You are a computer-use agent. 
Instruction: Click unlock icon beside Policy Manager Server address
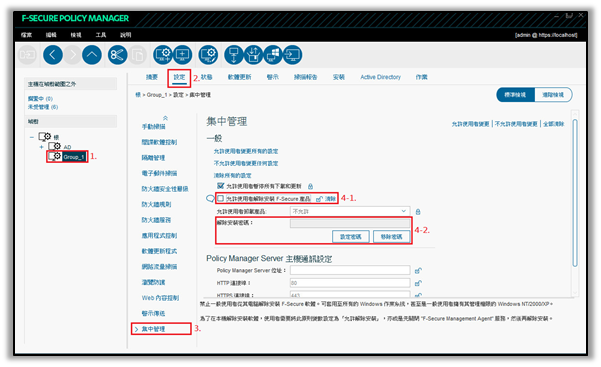pos(418,271)
